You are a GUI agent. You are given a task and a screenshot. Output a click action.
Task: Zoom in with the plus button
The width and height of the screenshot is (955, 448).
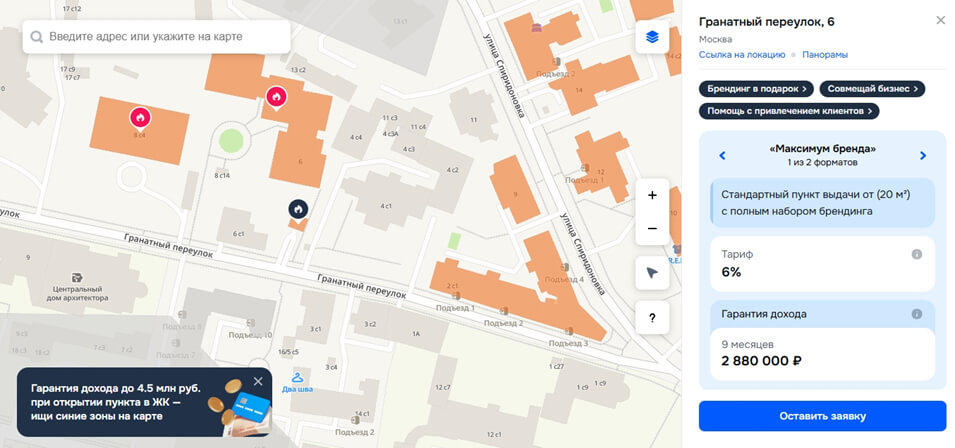[652, 195]
